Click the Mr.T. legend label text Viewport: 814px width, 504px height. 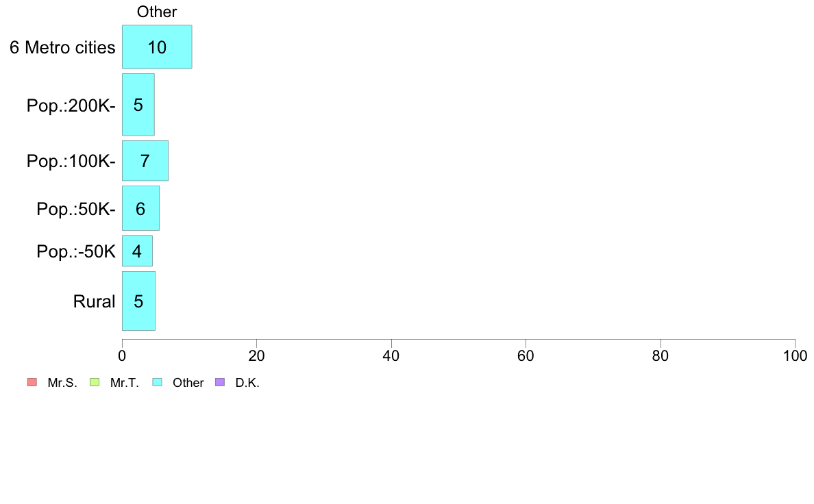pyautogui.click(x=124, y=383)
